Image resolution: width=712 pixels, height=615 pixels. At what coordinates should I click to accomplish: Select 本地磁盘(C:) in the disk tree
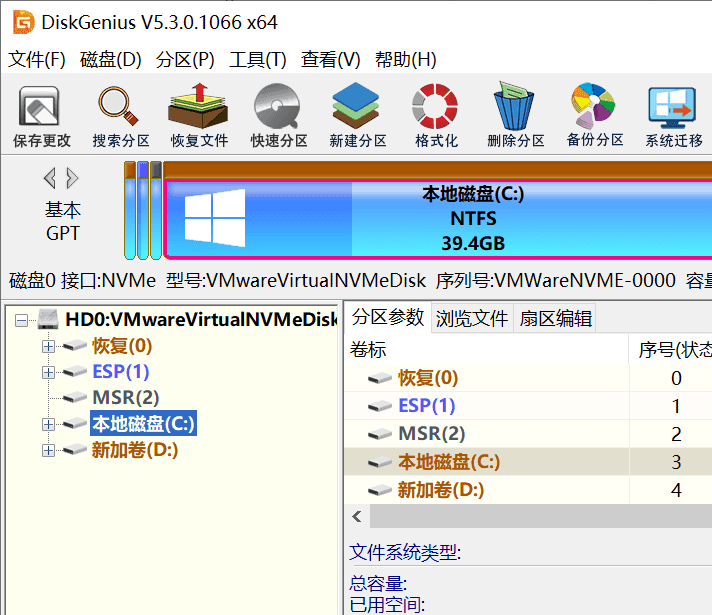point(143,424)
